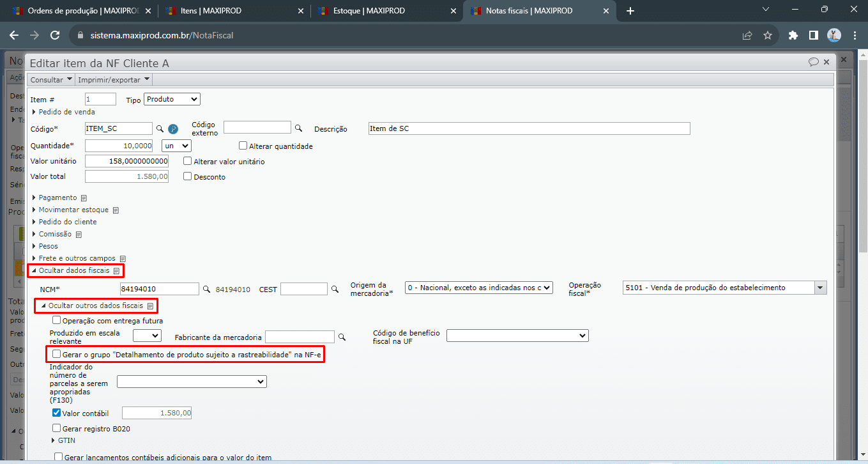Open the Imprimir/exportar menu
The height and width of the screenshot is (464, 868).
114,79
